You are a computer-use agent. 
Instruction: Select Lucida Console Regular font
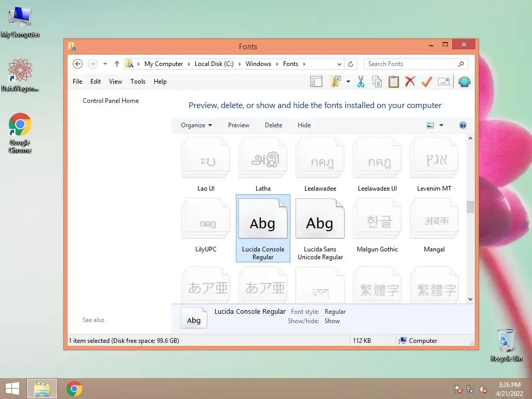(263, 228)
